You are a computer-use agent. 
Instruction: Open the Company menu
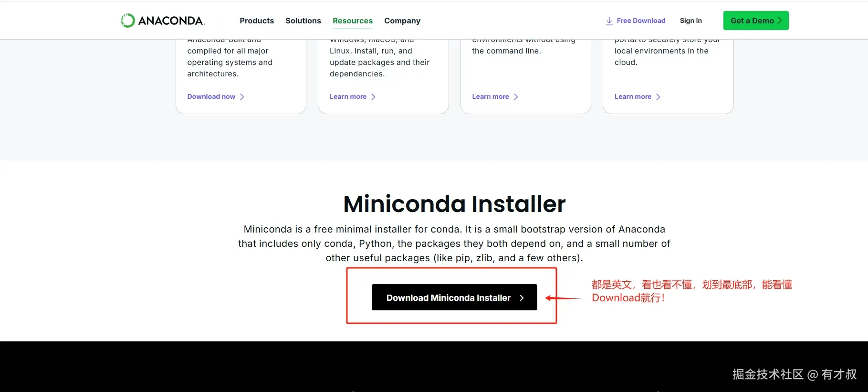402,21
